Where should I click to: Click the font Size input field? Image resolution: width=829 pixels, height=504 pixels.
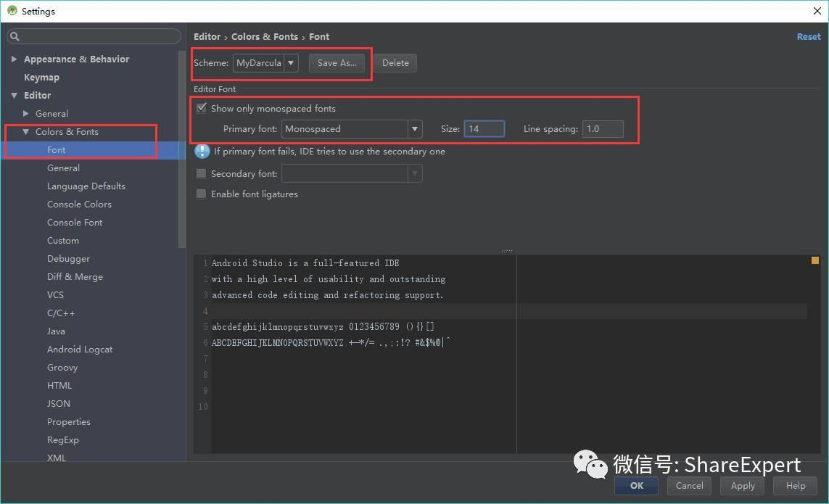[x=484, y=129]
